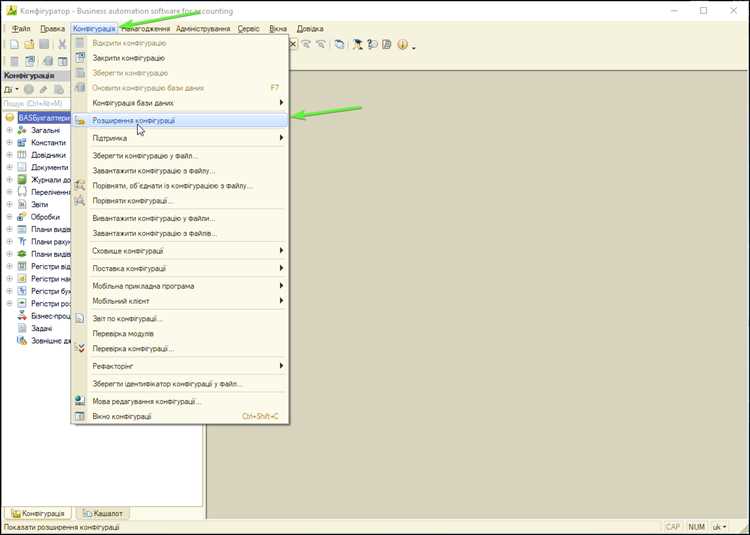Expand the Плани рахунків tree node
750x535 pixels.
(9, 242)
